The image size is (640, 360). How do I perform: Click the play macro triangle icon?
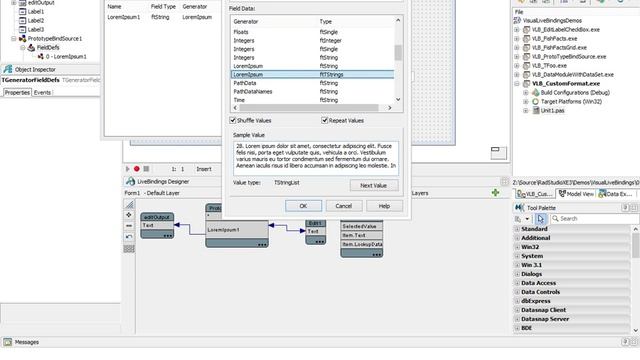(127, 169)
